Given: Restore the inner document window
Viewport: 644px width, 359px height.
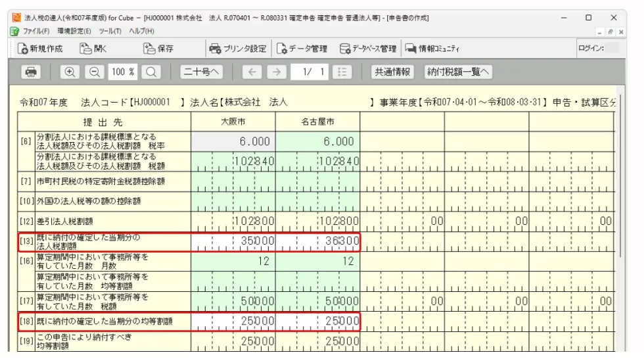Looking at the screenshot, I should [x=610, y=32].
